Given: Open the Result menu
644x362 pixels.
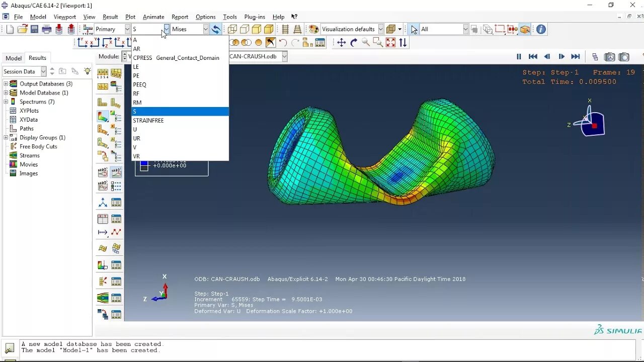Looking at the screenshot, I should [x=110, y=17].
